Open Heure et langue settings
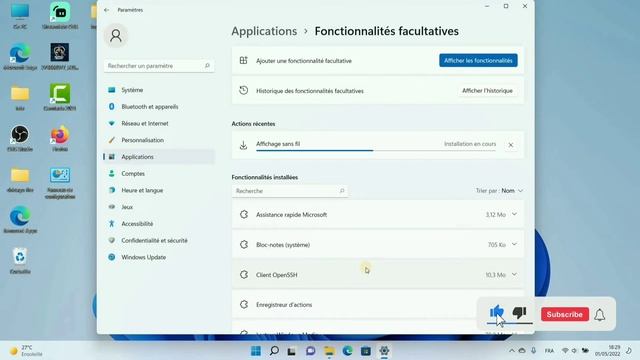 click(159, 190)
